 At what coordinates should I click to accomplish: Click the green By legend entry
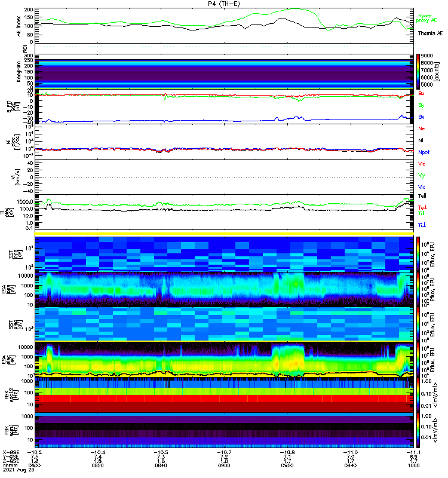421,105
